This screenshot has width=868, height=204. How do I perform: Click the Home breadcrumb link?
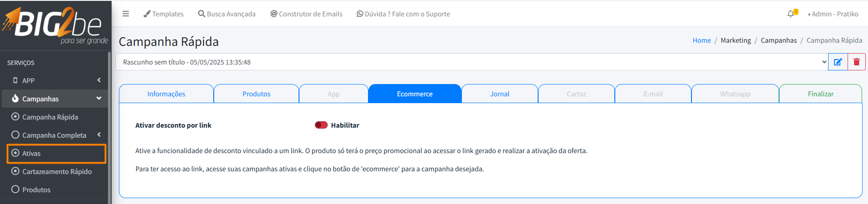point(701,40)
